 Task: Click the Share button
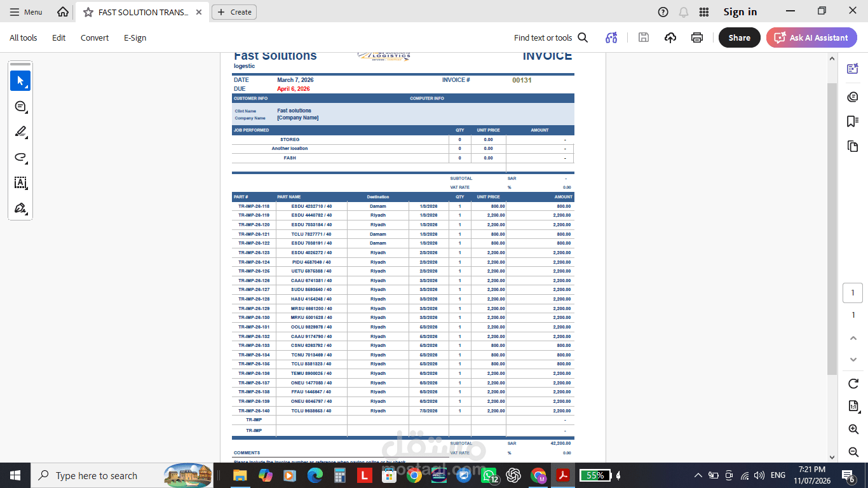pos(740,37)
